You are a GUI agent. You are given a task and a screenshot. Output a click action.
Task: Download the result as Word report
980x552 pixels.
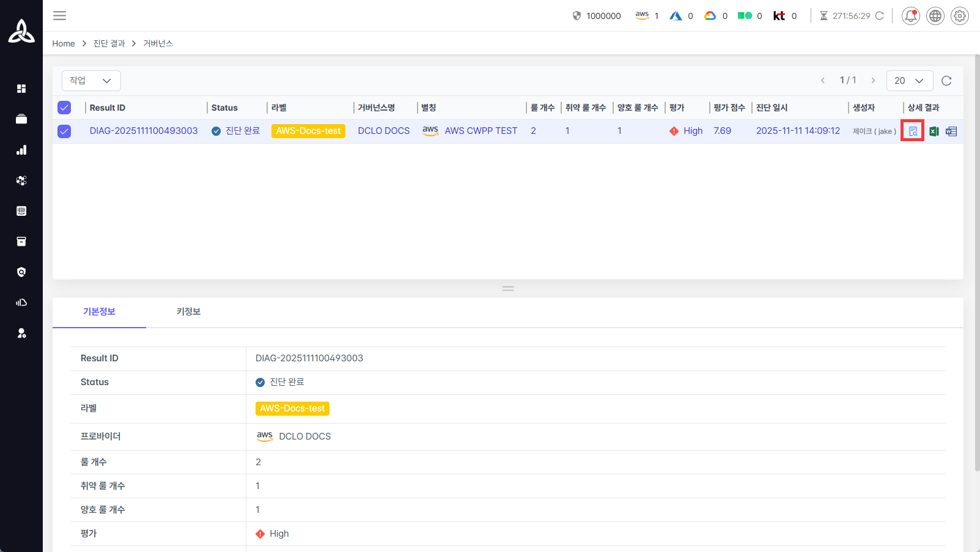point(951,131)
